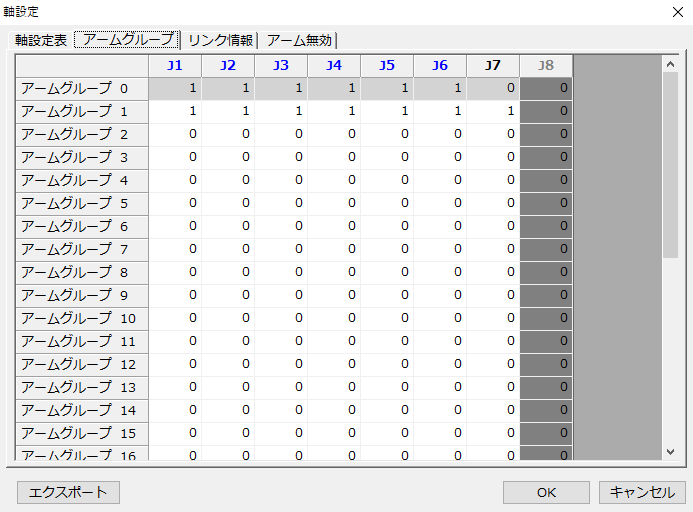Click the J7 cell of アームグループ 1
Screen dimensions: 693x512
click(493, 111)
